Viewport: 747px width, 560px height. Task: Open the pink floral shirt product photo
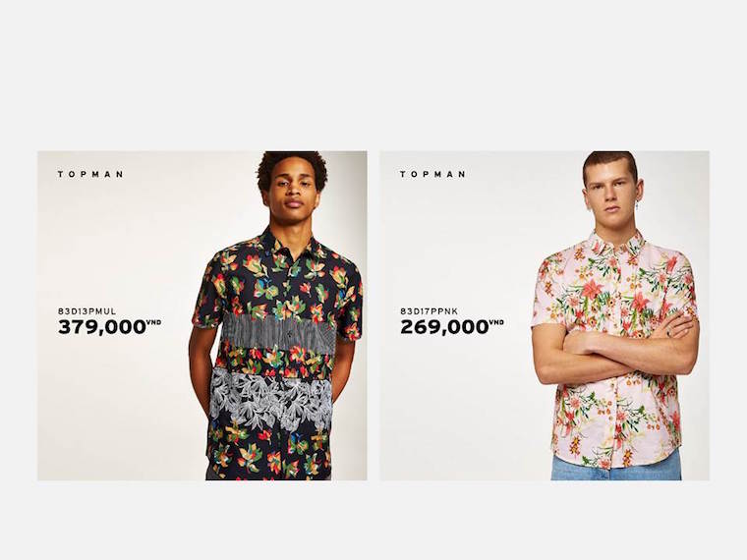(x=615, y=315)
